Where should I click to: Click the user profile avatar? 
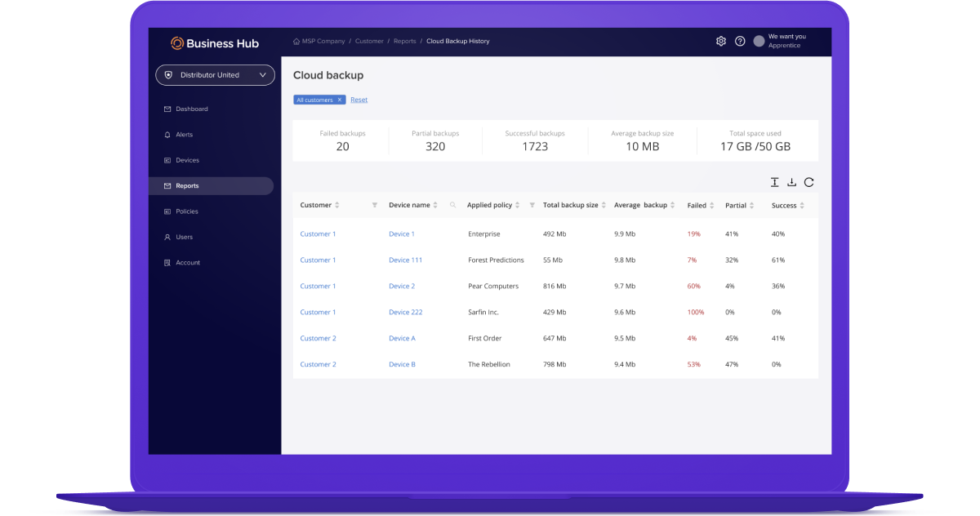coord(759,41)
